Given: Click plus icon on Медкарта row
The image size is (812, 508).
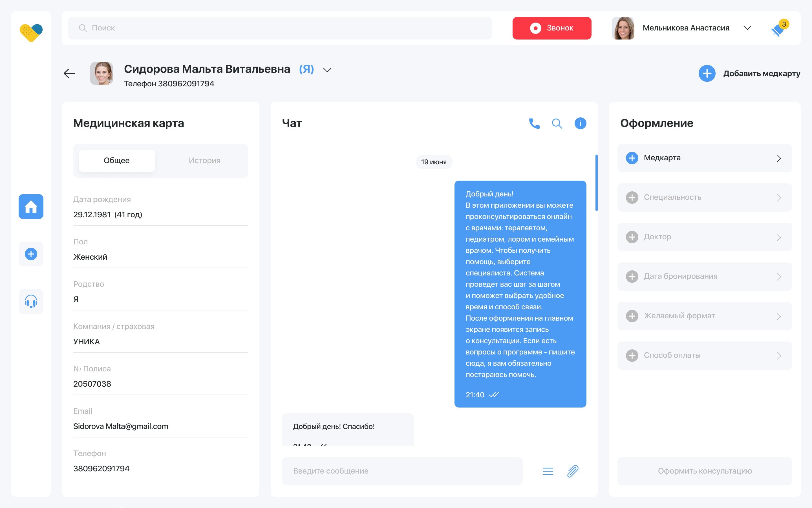Looking at the screenshot, I should click(x=632, y=158).
